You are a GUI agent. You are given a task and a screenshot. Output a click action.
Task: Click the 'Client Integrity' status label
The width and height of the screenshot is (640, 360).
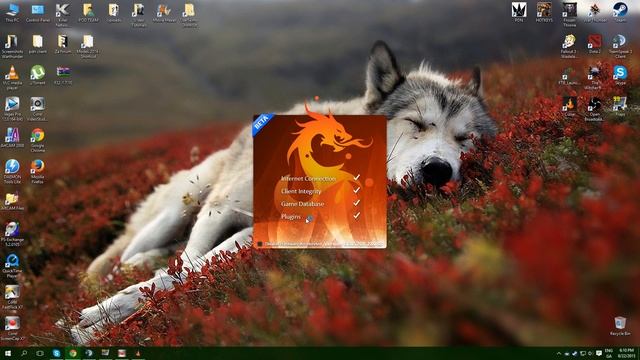tap(301, 191)
